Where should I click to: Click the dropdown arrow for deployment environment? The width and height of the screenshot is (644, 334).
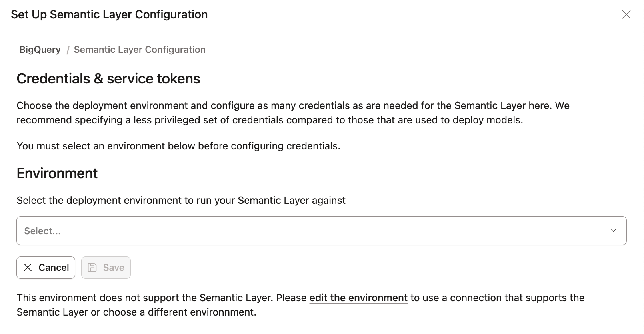click(x=613, y=230)
